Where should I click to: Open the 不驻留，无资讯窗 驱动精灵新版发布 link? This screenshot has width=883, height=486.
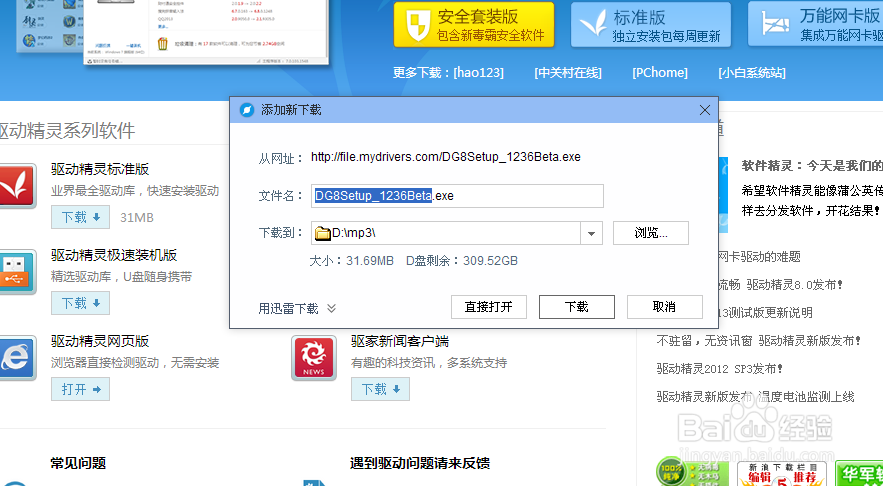click(759, 341)
